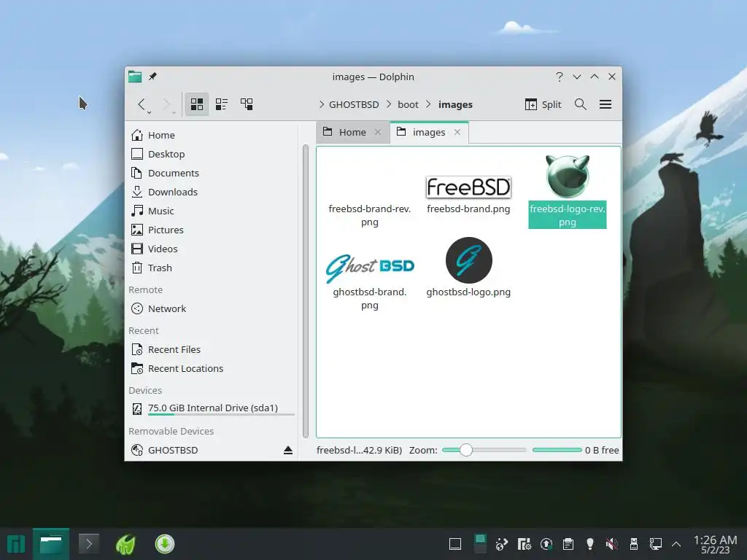Go back to the previous folder
Viewport: 747px width, 560px height.
[142, 104]
